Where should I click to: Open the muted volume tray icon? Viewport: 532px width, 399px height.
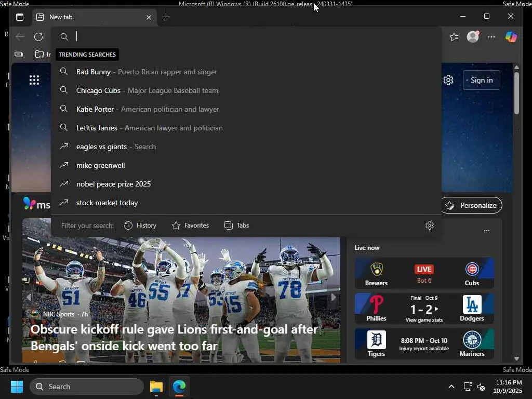481,387
